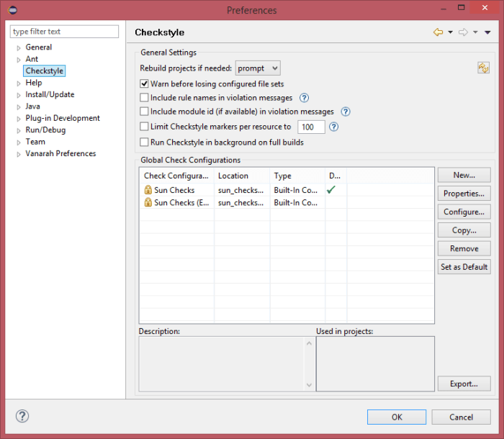
Task: Click the Copy... button
Action: pos(464,230)
